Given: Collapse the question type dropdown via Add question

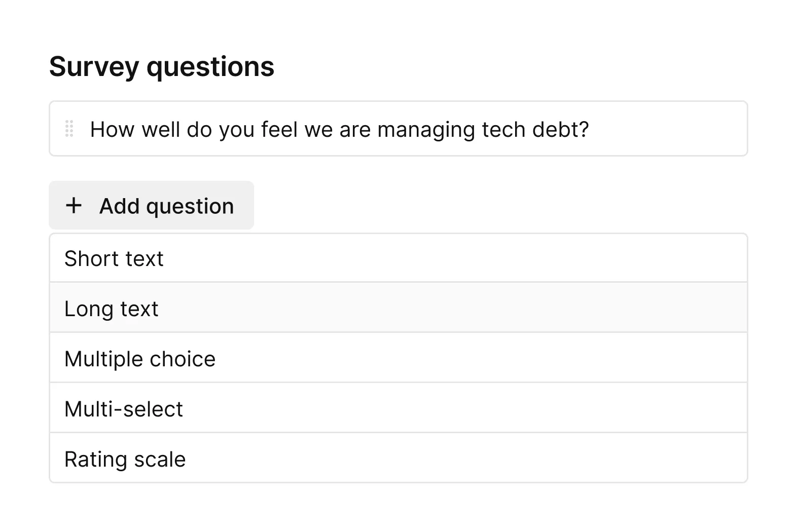Looking at the screenshot, I should (151, 205).
